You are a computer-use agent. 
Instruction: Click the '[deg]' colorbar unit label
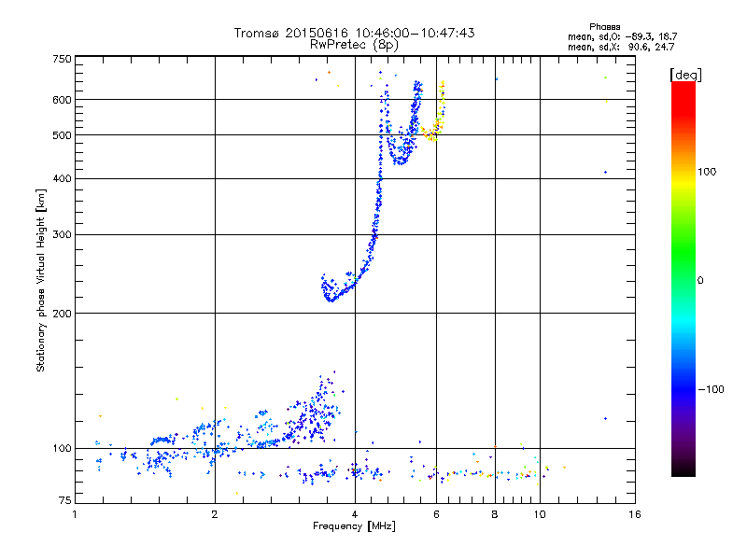coord(685,75)
